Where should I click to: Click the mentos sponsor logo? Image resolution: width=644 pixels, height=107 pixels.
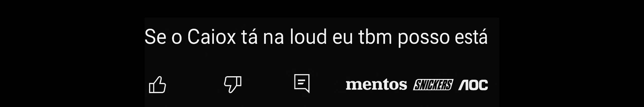point(376,85)
